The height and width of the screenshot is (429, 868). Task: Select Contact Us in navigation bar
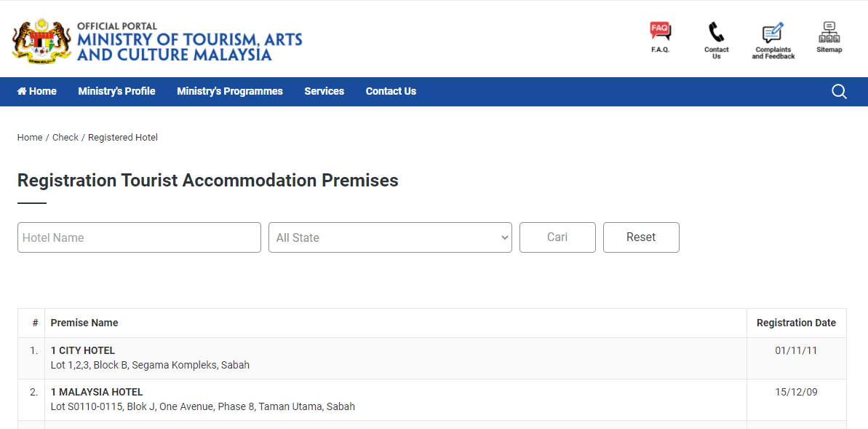pyautogui.click(x=391, y=92)
